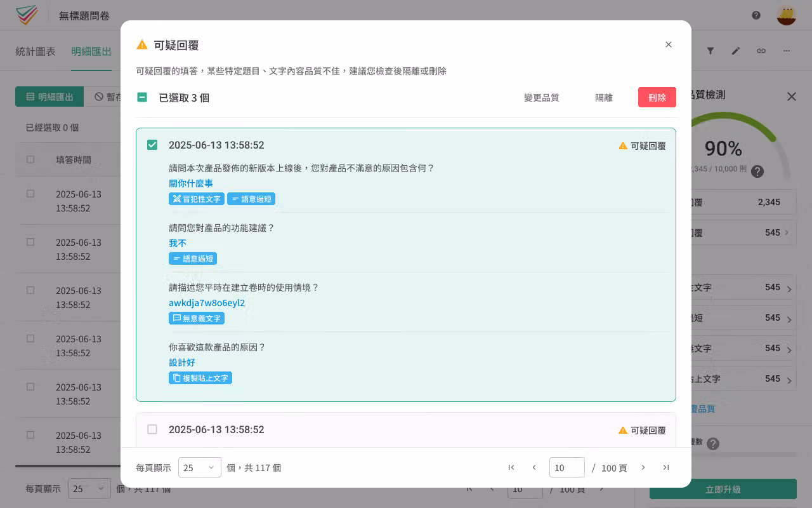
Task: Click the link icon in background toolbar
Action: [x=761, y=51]
